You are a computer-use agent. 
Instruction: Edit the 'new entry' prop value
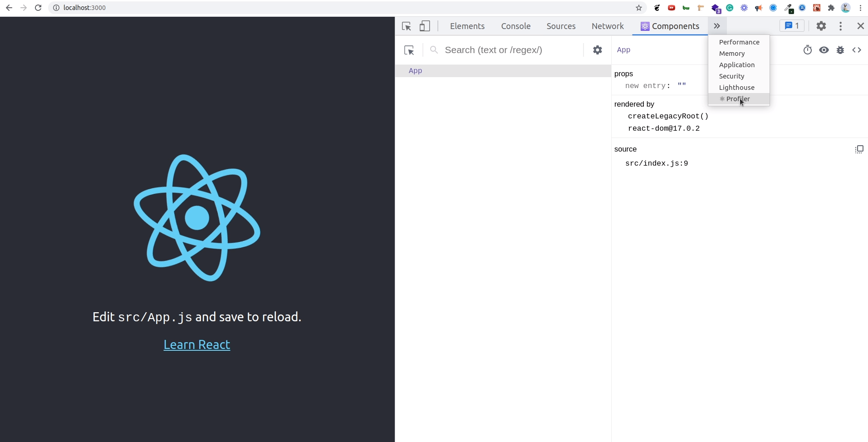(682, 86)
